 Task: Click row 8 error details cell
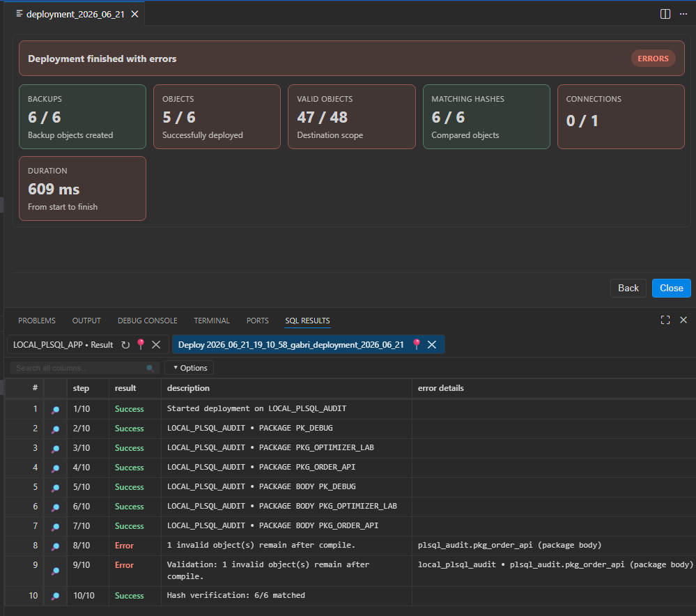[x=554, y=546]
